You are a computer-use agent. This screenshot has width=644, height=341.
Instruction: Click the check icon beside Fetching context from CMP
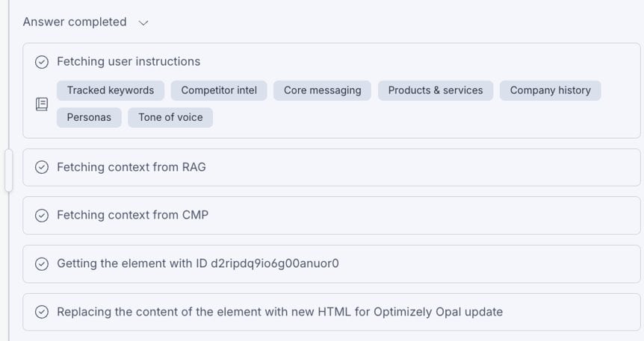(42, 216)
